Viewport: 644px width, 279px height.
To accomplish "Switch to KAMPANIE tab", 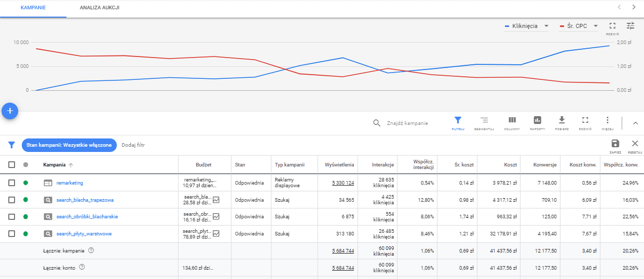I will pos(33,8).
